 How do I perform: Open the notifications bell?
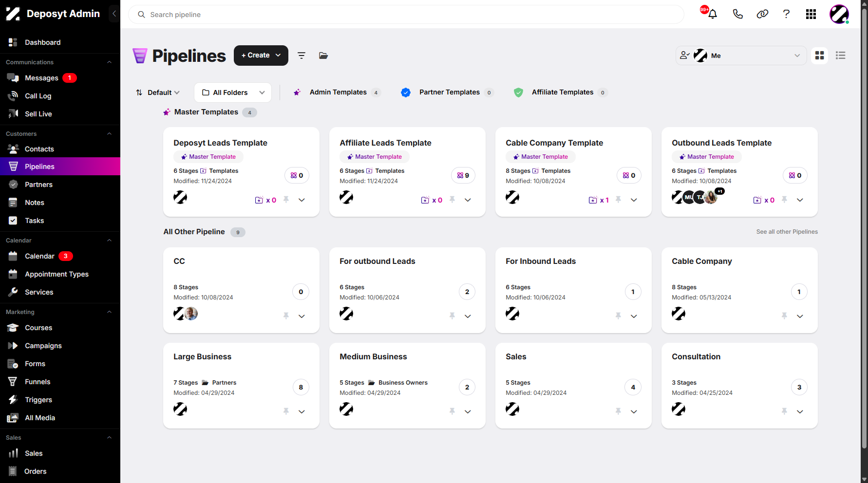tap(713, 14)
